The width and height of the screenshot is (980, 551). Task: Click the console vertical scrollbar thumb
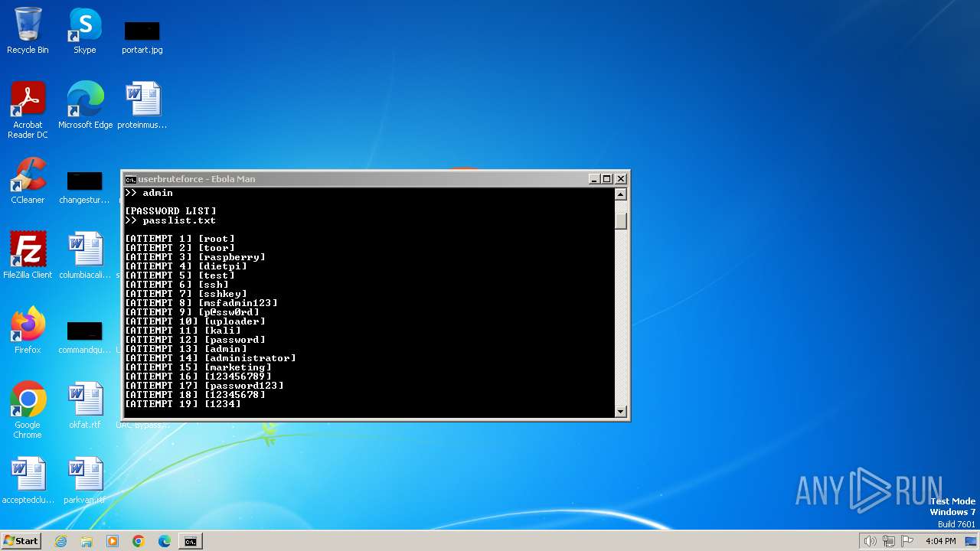[x=621, y=221]
